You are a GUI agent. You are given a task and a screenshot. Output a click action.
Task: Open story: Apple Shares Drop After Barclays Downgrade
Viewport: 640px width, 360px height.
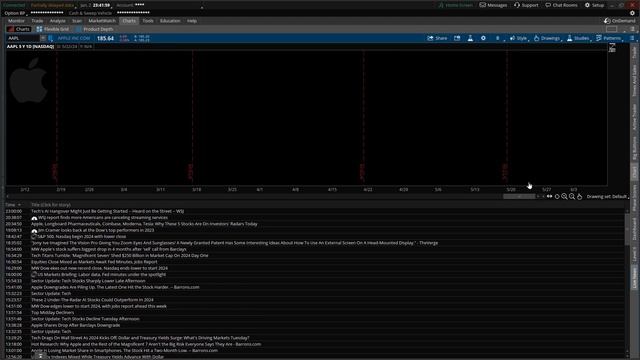click(x=76, y=325)
